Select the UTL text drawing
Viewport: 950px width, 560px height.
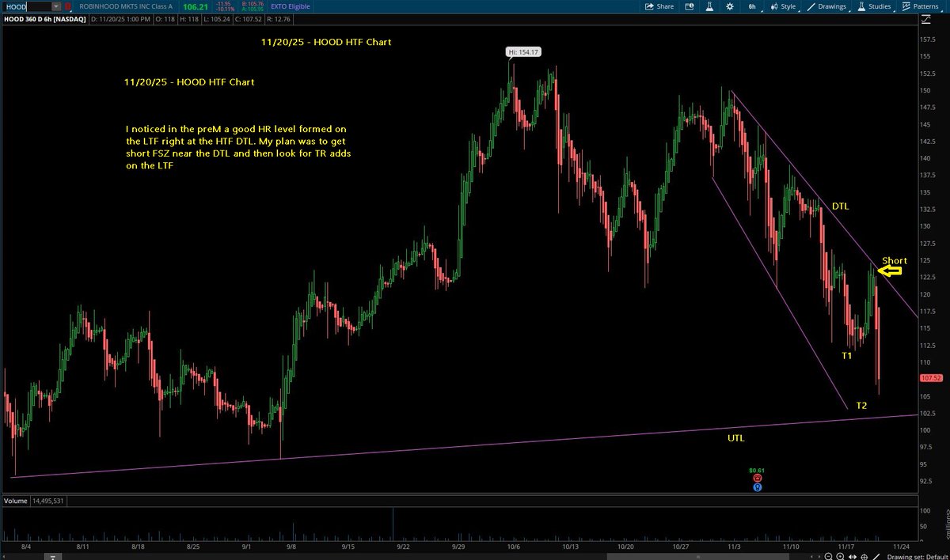736,437
